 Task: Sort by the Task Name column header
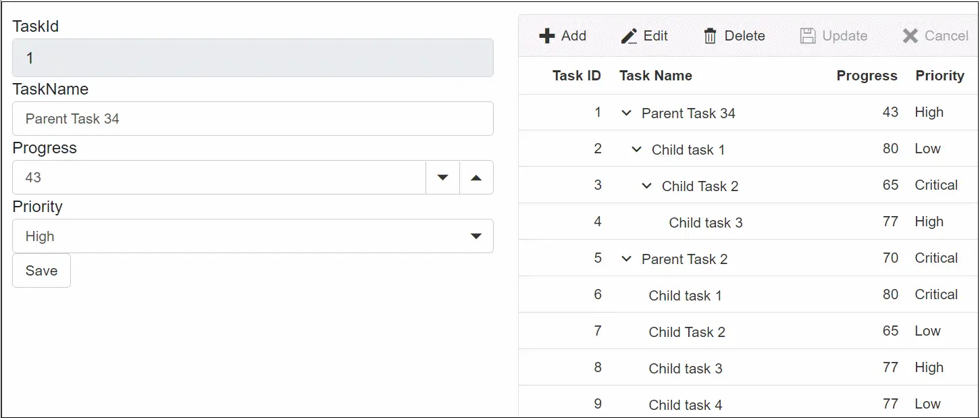(656, 76)
